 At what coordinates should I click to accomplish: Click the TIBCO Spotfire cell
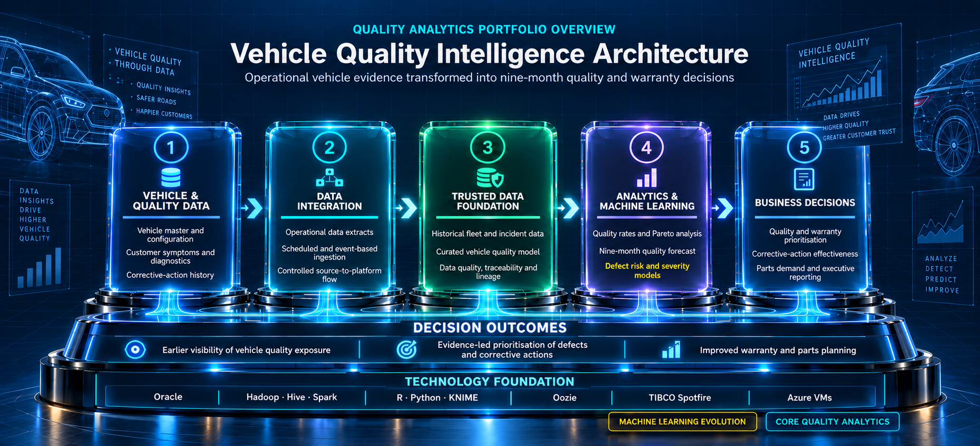tap(680, 397)
